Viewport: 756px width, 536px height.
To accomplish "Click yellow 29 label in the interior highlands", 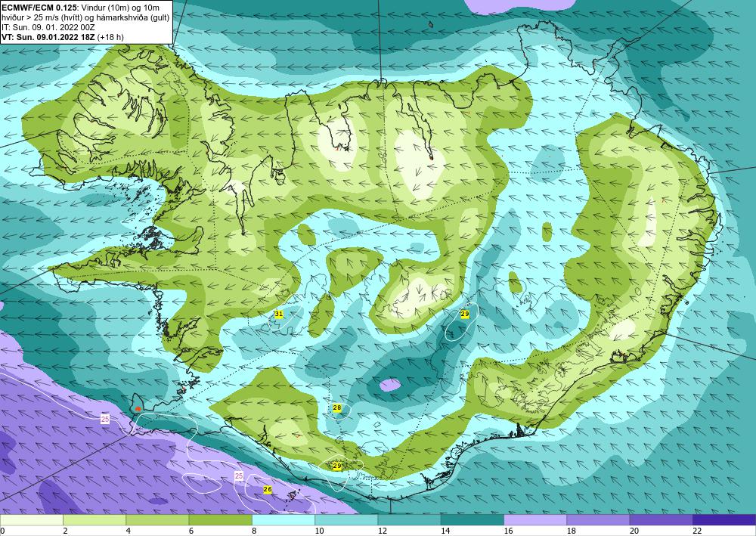I will pos(465,314).
